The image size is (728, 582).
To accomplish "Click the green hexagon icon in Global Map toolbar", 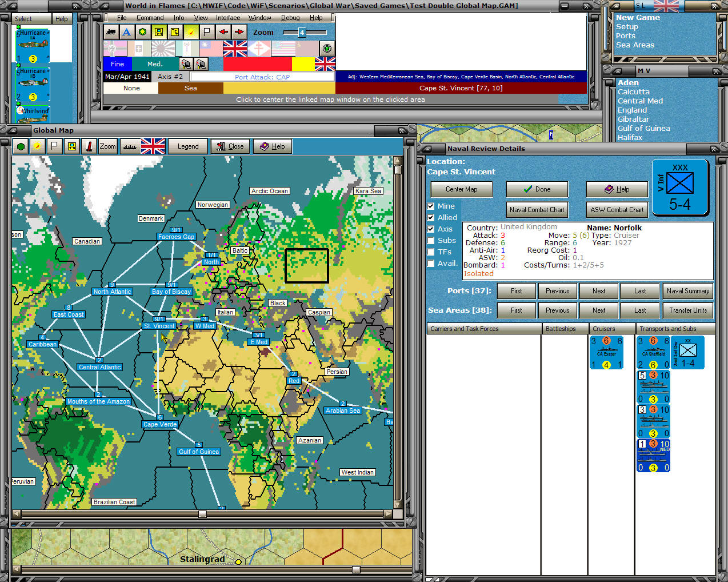I will click(21, 146).
